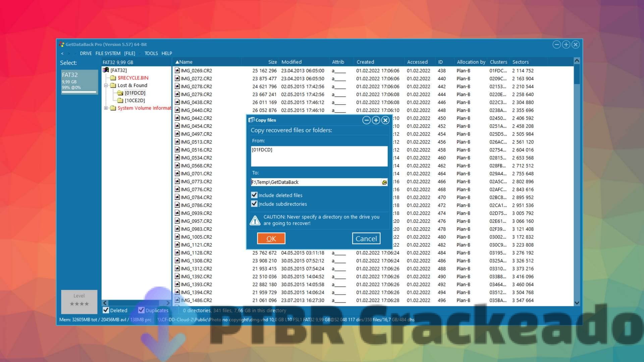
Task: Select $RECYCLE.BIN in the folder tree
Action: 133,78
